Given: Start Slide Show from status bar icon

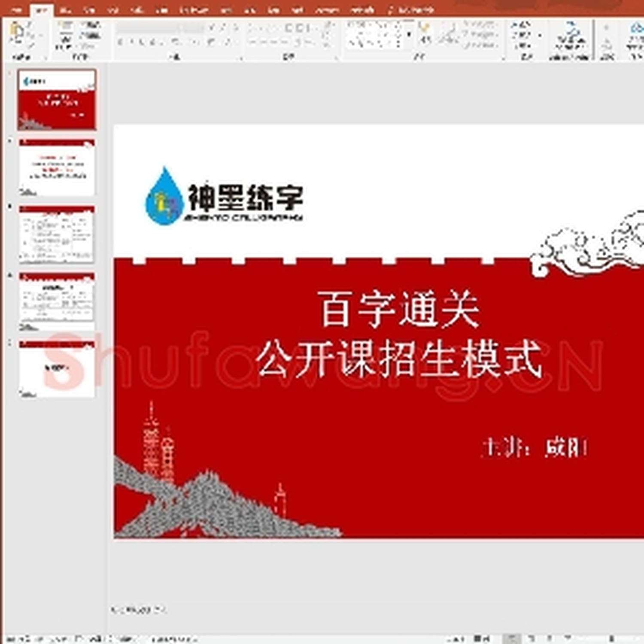Looking at the screenshot, I should [x=568, y=638].
